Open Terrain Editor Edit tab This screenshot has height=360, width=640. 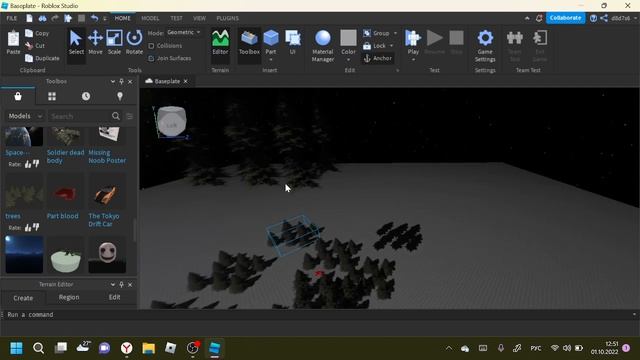pyautogui.click(x=114, y=298)
